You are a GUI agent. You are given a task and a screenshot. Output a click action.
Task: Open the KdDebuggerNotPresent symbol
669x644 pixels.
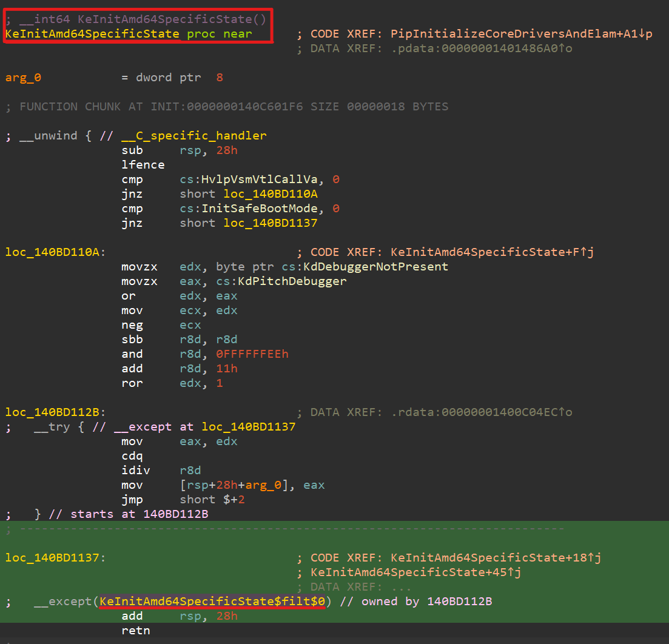[390, 267]
